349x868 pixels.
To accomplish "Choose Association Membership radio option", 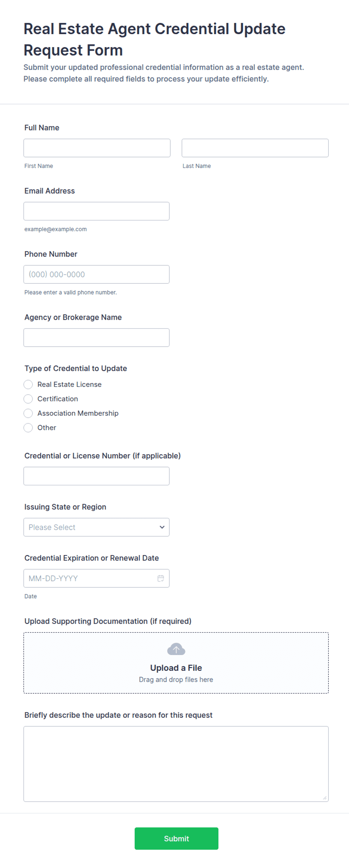I will coord(28,413).
